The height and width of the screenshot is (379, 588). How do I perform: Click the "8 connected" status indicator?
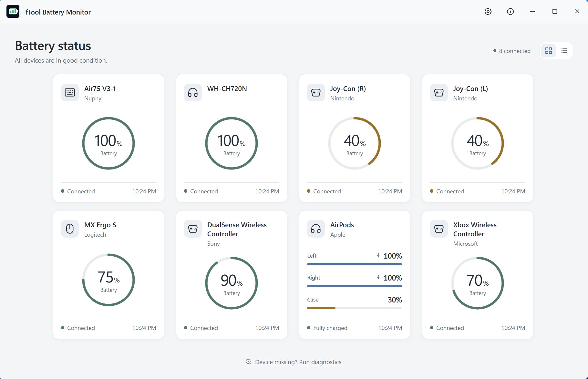click(x=512, y=51)
